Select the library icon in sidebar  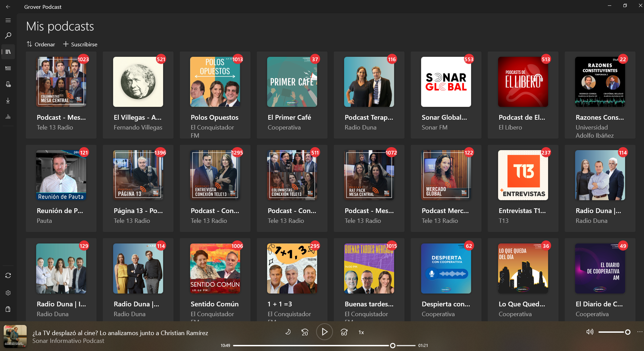coord(8,52)
